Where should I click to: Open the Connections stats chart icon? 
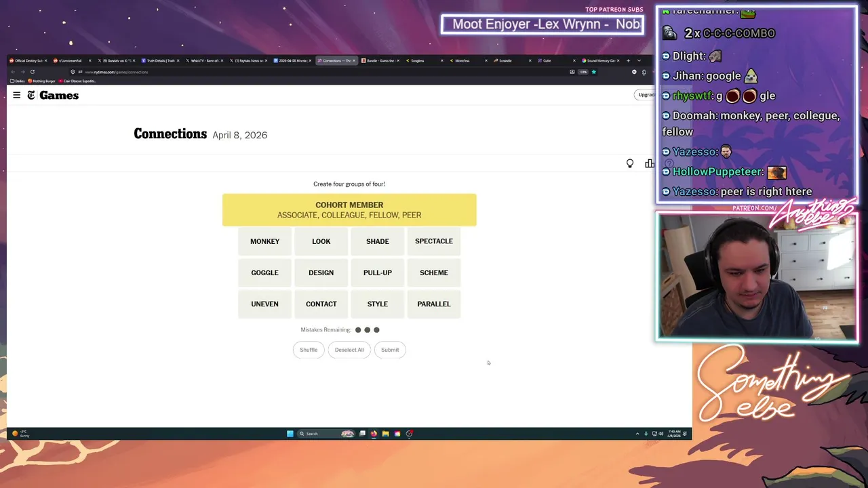[650, 163]
